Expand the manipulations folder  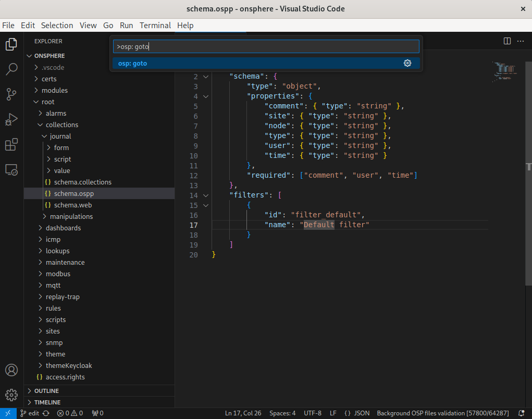click(100, 216)
